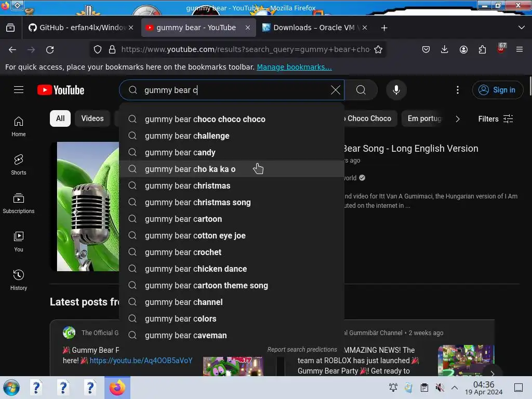Open a new tab with the plus

coord(384,28)
